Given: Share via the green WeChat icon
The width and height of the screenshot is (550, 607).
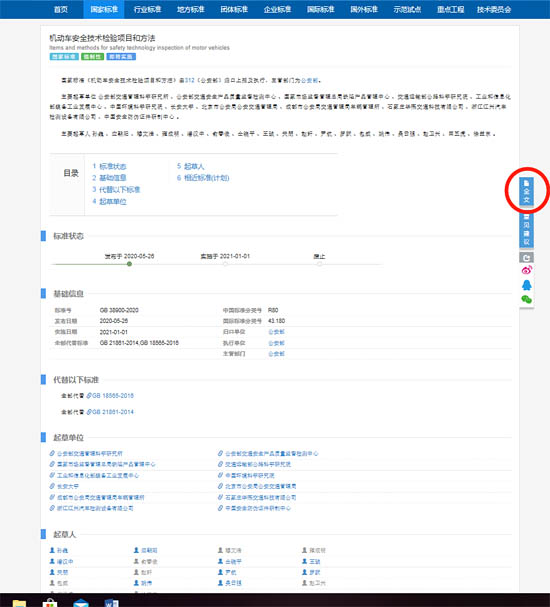Looking at the screenshot, I should [x=526, y=299].
